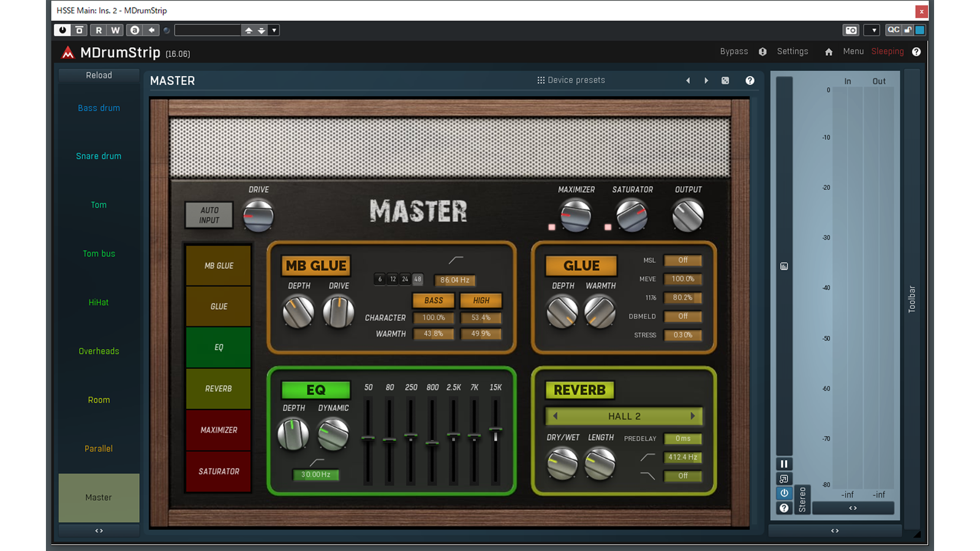Image resolution: width=980 pixels, height=551 pixels.
Task: Click the search text field in the toolbar
Action: [207, 29]
